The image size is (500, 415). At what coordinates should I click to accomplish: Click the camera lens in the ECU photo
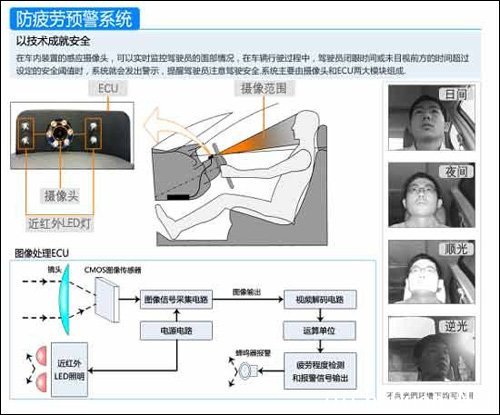60,133
